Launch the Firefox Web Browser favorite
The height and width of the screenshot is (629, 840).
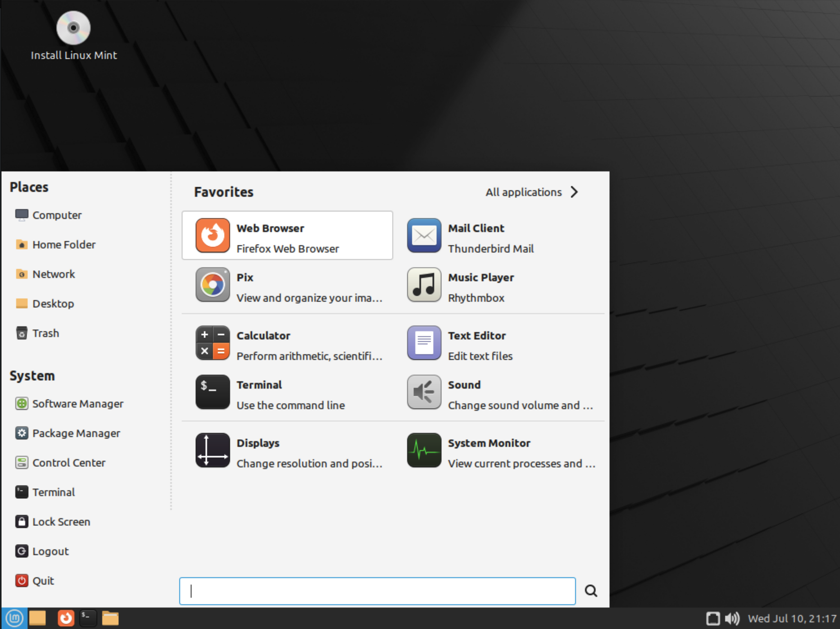point(287,236)
